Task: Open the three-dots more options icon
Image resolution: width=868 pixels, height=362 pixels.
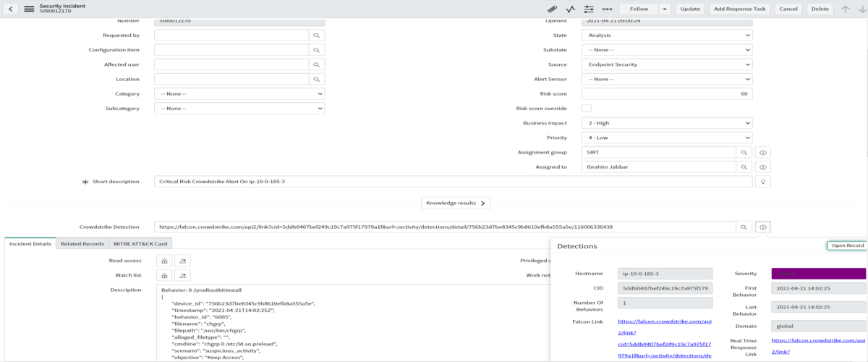Action: (x=607, y=9)
